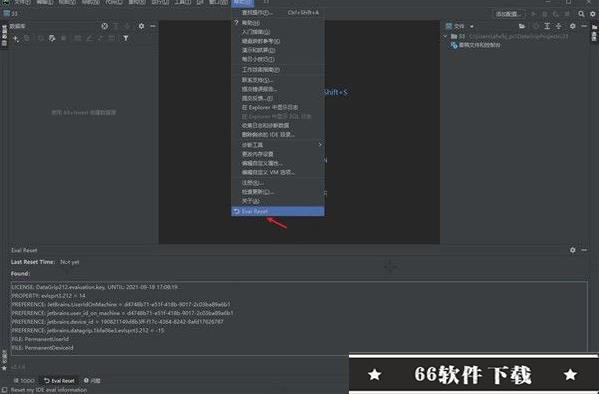Open the database panel gear settings
This screenshot has height=394, width=599.
coord(141,26)
